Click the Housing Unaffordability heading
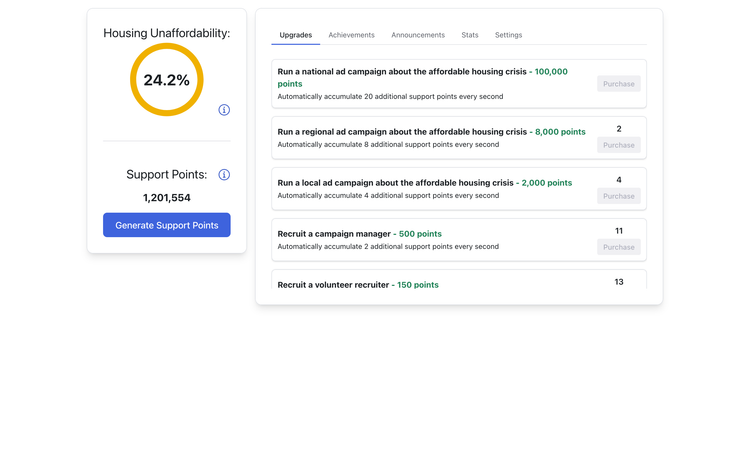Viewport: 750px width, 459px height. tap(166, 33)
